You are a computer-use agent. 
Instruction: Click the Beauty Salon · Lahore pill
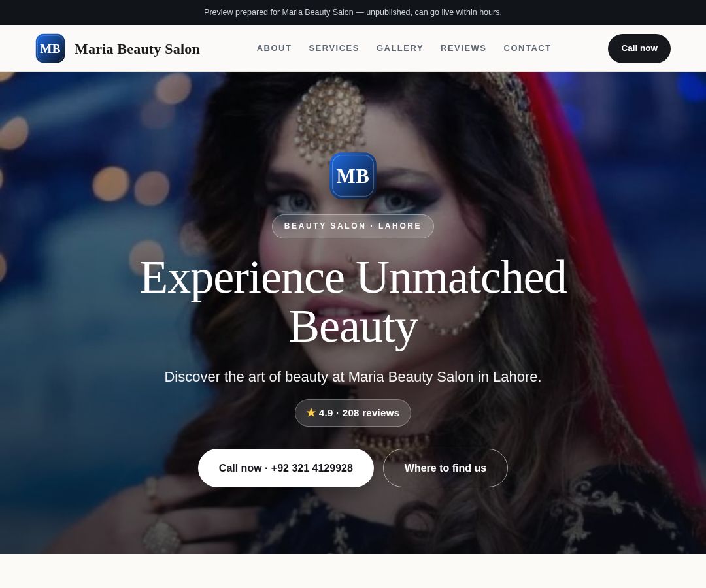353,226
